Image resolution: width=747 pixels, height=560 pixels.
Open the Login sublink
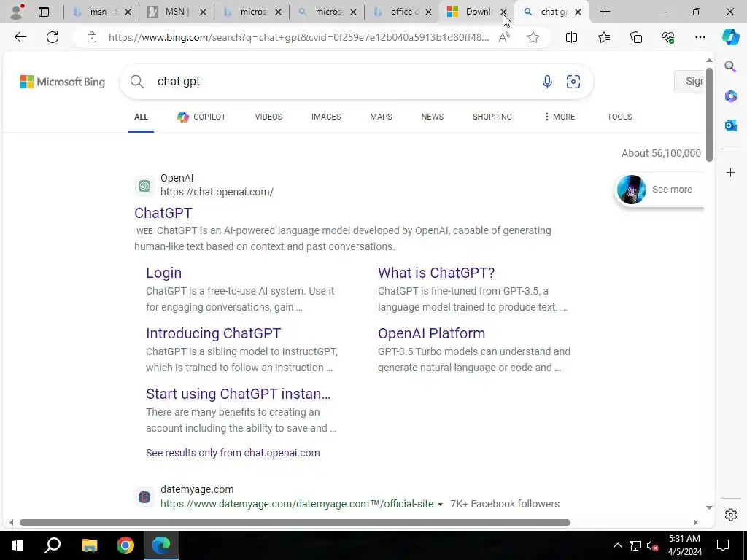point(164,273)
